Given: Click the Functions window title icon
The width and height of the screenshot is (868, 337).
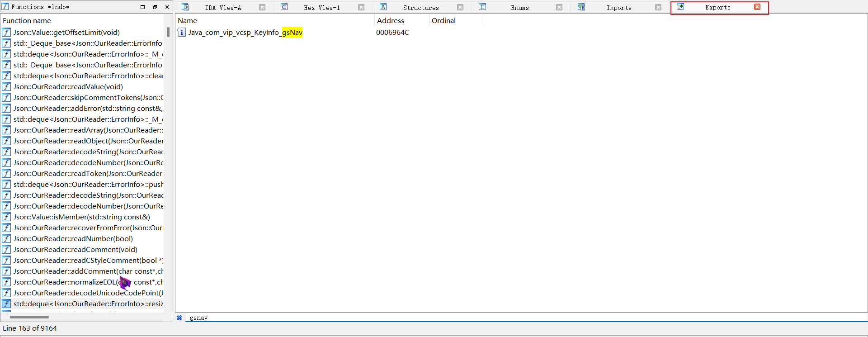Looking at the screenshot, I should pos(5,7).
